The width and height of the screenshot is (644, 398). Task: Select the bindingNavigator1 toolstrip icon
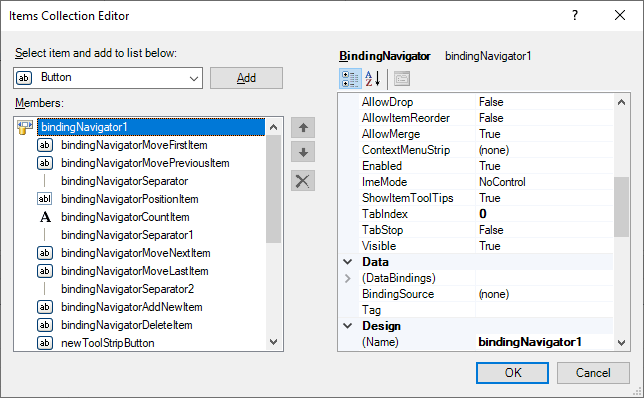pyautogui.click(x=25, y=127)
